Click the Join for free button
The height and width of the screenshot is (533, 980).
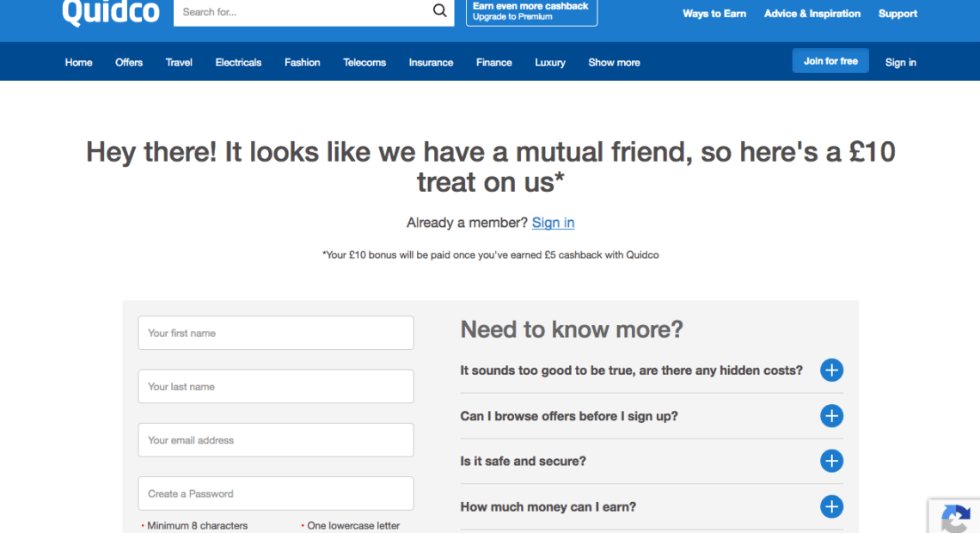(x=830, y=61)
